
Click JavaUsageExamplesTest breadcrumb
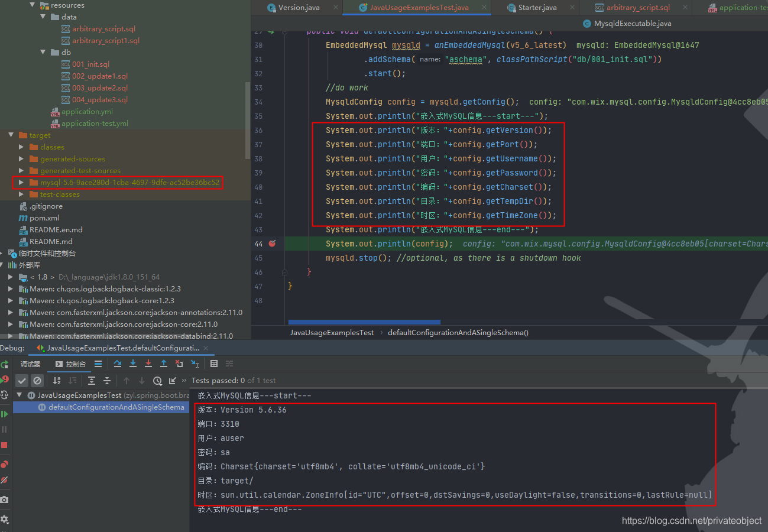(332, 333)
